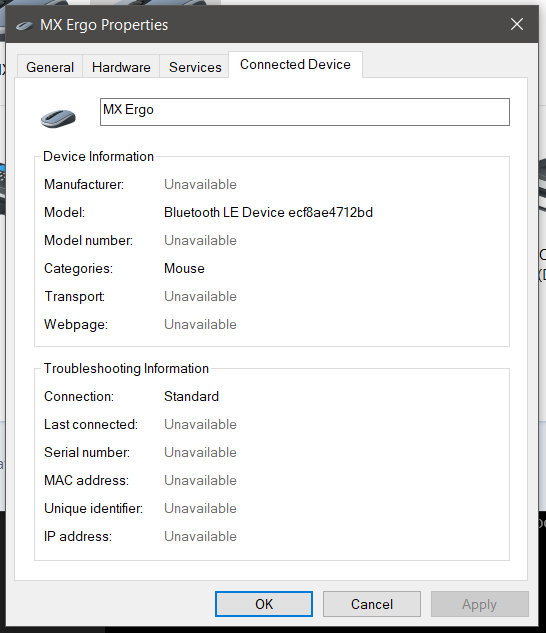Click the MX Ergo device name field

[305, 112]
